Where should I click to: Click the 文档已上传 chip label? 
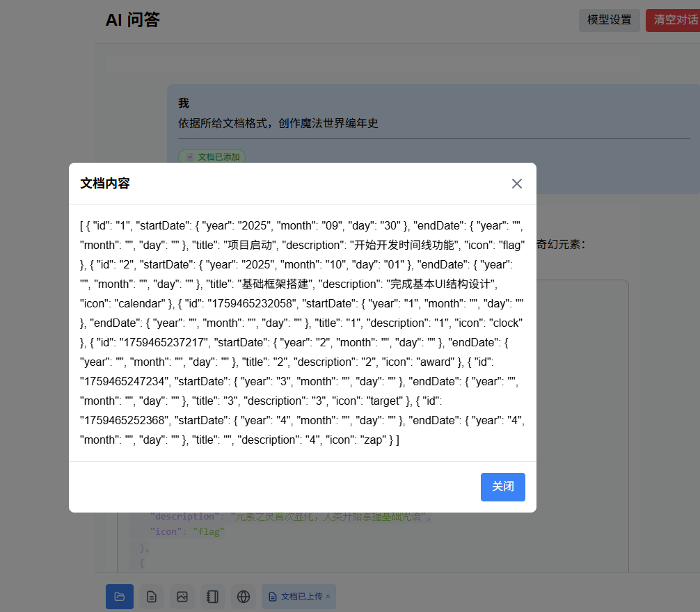[301, 597]
